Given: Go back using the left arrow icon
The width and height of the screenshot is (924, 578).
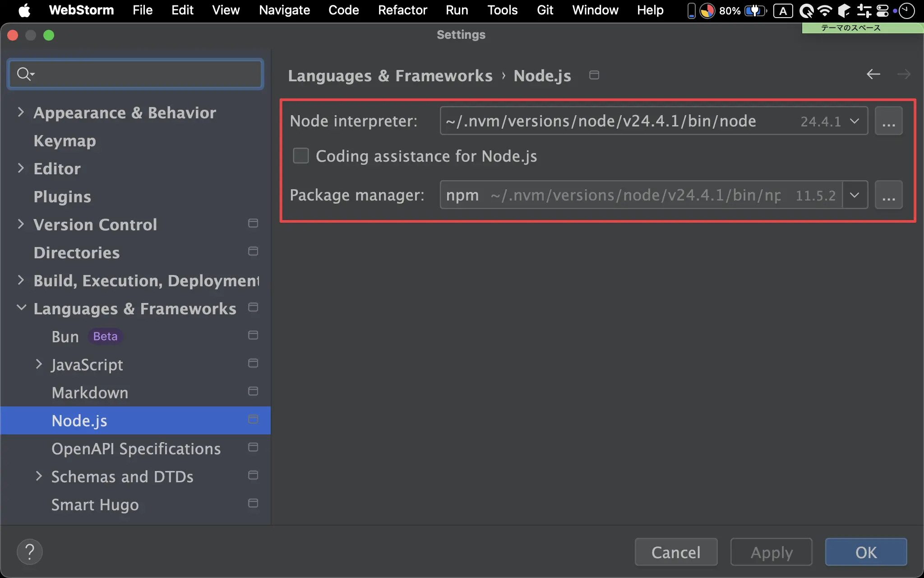Looking at the screenshot, I should click(873, 74).
